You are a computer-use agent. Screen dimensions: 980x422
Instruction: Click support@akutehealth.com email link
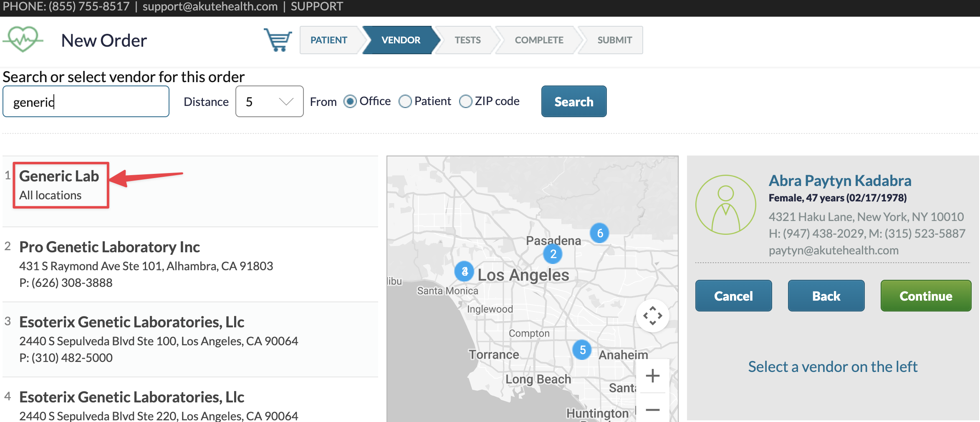point(210,7)
